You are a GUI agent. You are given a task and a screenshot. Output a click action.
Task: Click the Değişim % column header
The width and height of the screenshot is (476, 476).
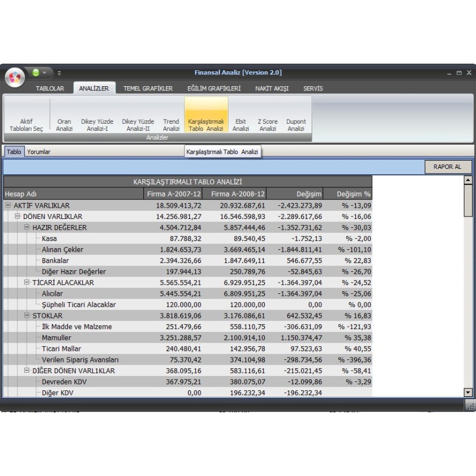347,194
